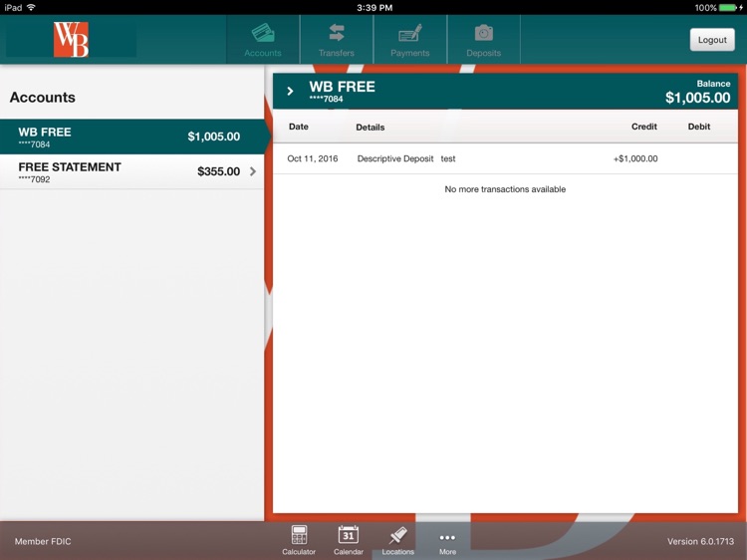
Task: Open the Accounts tab icon
Action: [x=263, y=33]
